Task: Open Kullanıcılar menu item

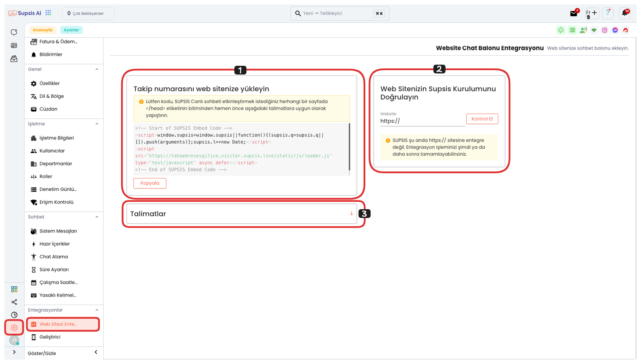Action: [64, 151]
